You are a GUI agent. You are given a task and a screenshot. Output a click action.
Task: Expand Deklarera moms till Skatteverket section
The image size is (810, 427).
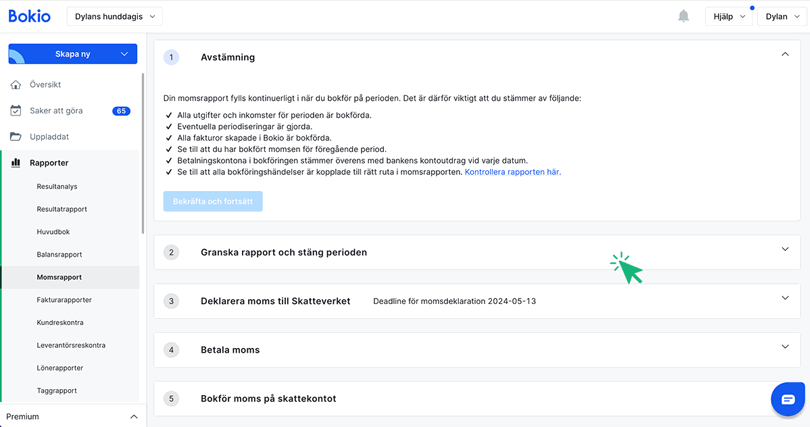[785, 298]
